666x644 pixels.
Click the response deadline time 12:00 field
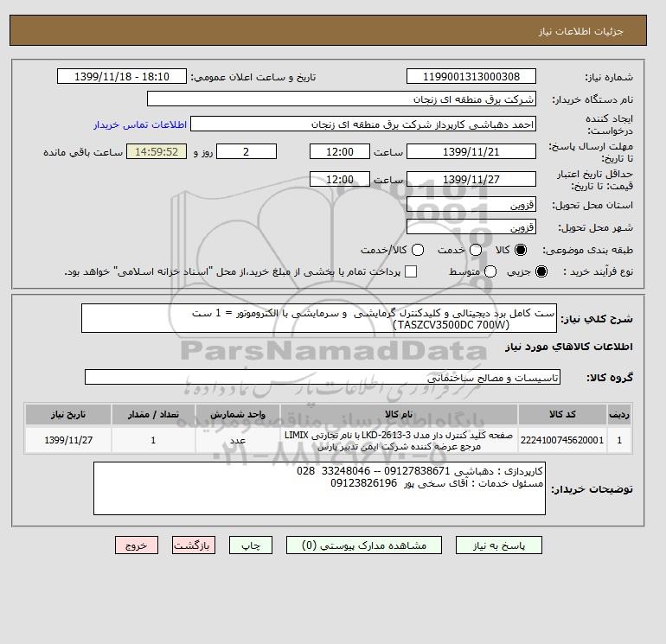coord(340,151)
